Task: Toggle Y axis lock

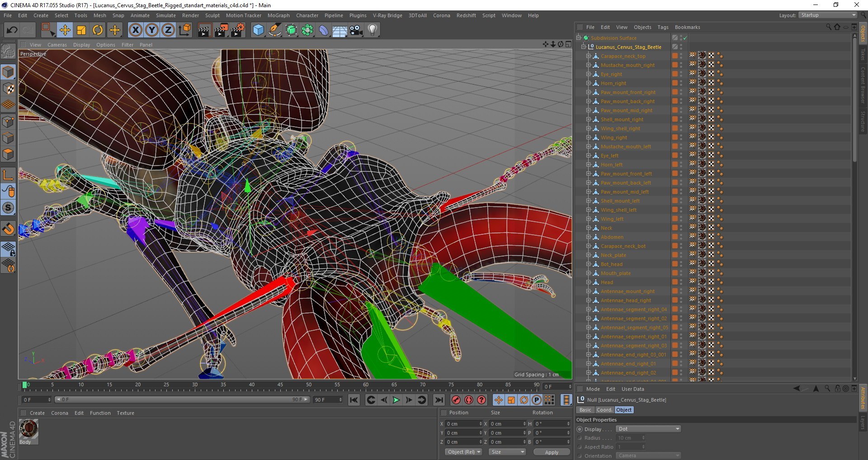Action: pyautogui.click(x=152, y=30)
